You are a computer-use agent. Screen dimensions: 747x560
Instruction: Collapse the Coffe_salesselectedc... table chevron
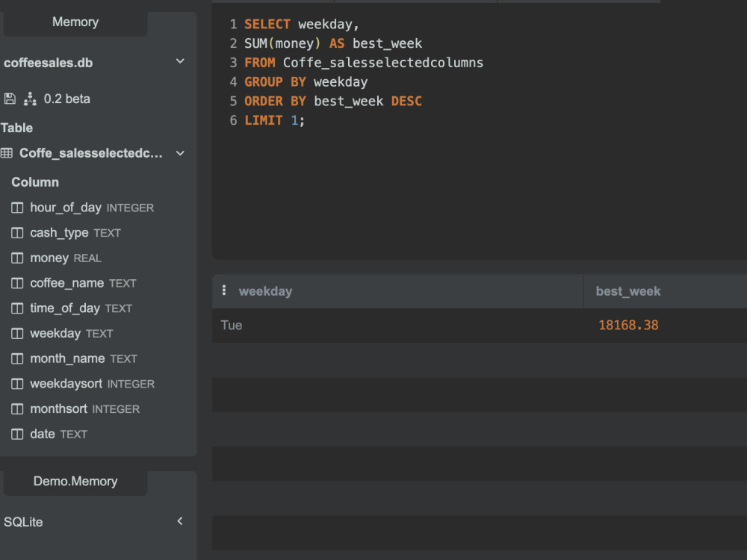click(x=180, y=153)
